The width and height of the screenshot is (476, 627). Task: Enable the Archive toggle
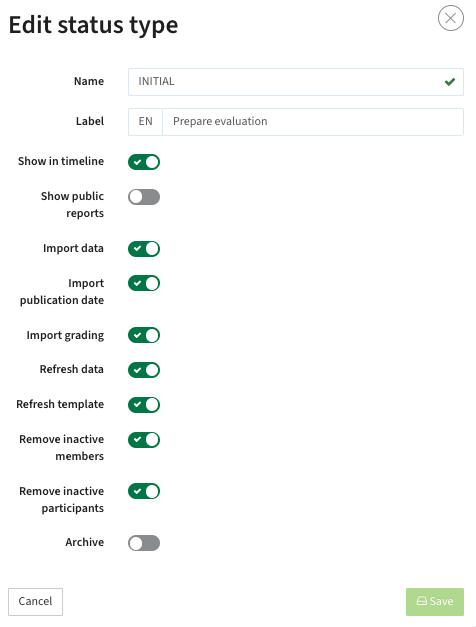coord(144,543)
